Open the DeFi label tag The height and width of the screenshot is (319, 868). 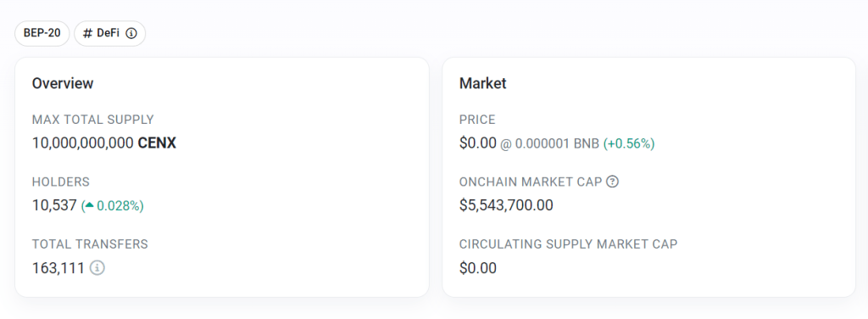pyautogui.click(x=109, y=33)
